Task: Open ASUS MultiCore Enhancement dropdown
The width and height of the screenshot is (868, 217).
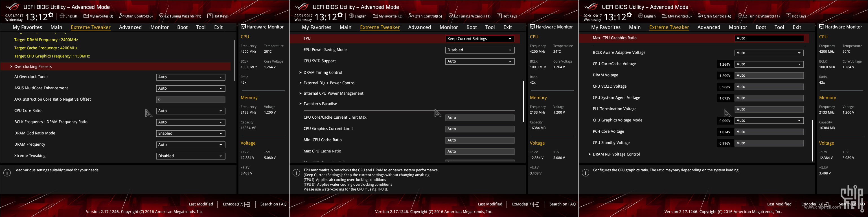Action: (190, 88)
